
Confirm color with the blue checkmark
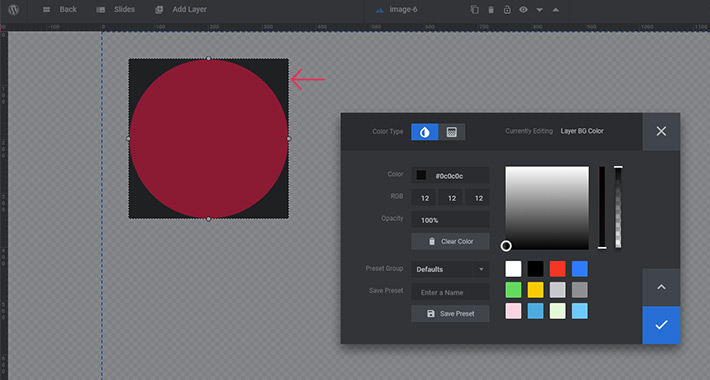tap(661, 325)
